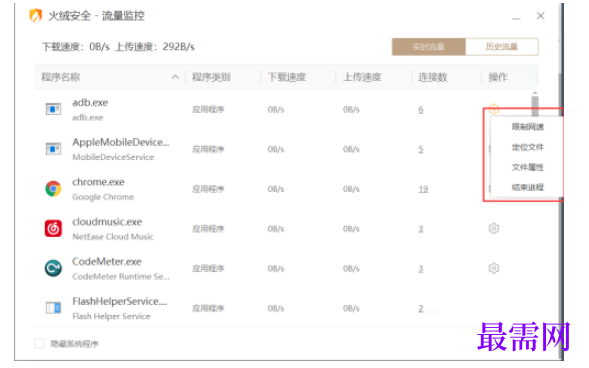
Task: Click the 下载速度 0B/s summary text
Action: pos(76,47)
